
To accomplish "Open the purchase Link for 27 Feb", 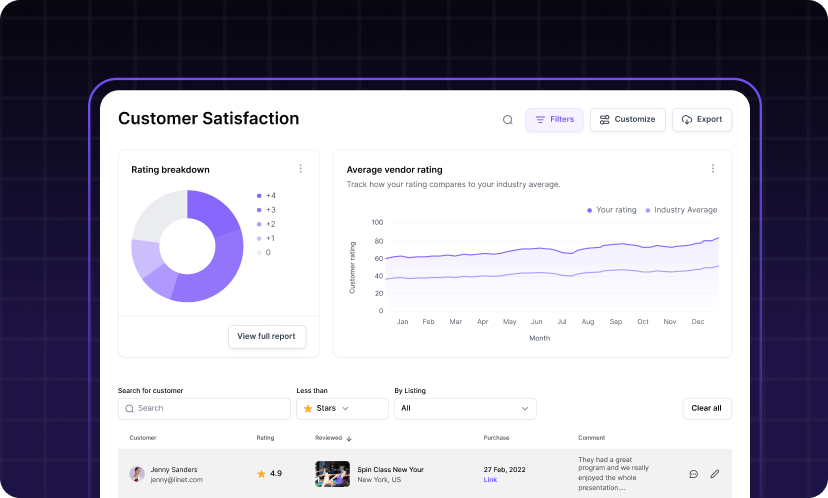I will 490,480.
